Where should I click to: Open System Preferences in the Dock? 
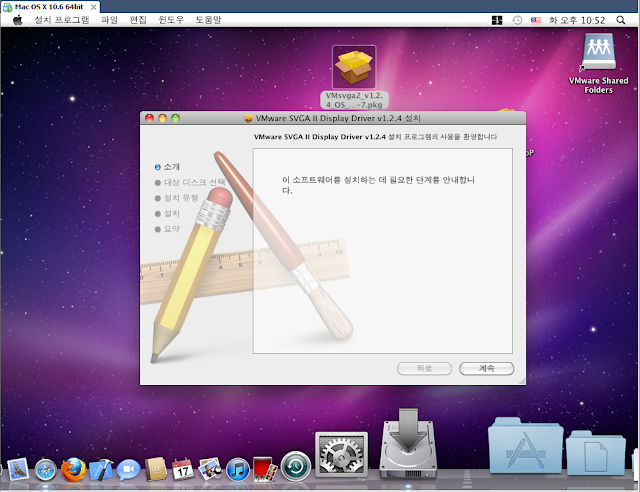click(x=342, y=455)
